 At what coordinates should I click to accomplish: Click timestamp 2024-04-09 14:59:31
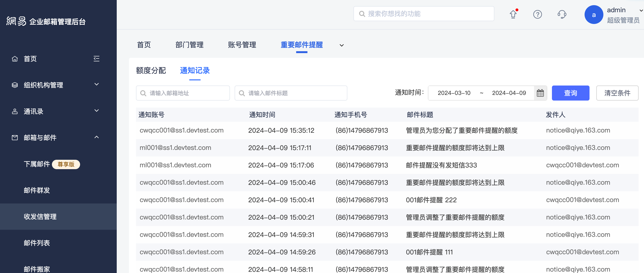[281, 234]
